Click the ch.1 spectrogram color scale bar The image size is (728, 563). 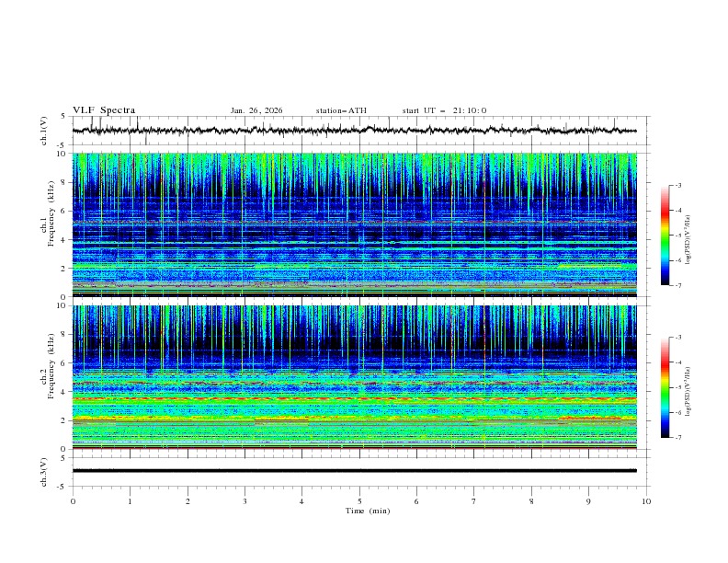(x=665, y=236)
